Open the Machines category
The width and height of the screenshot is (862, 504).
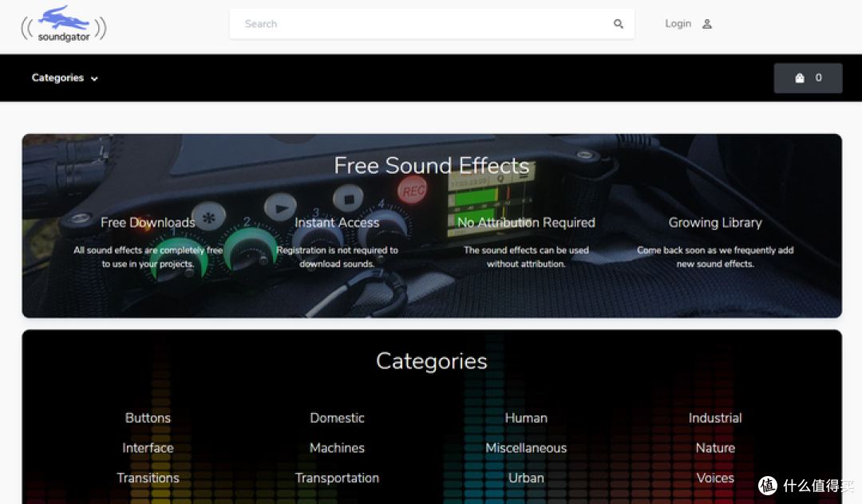coord(337,448)
